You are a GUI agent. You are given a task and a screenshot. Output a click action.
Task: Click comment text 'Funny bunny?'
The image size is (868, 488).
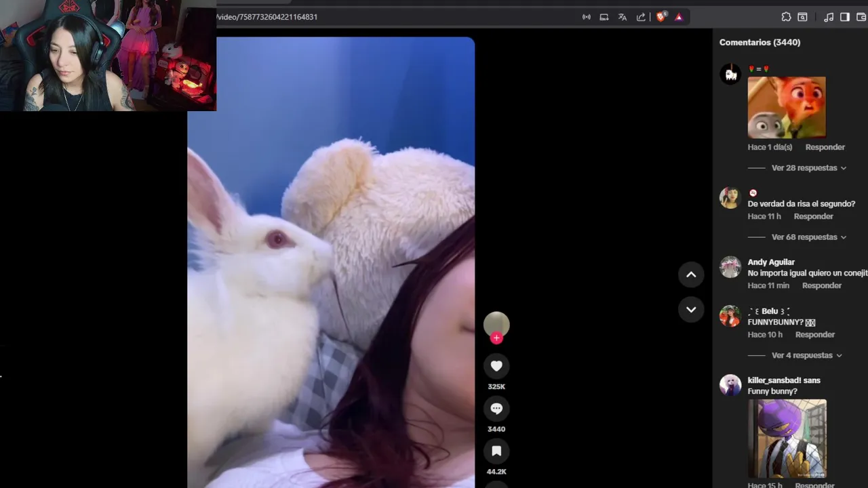[x=772, y=392]
